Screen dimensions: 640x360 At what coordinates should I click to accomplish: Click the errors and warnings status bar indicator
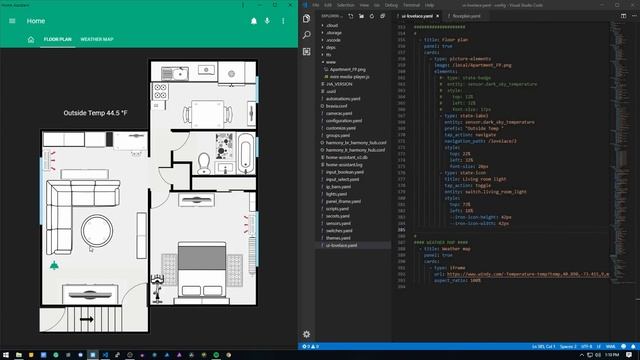point(311,347)
